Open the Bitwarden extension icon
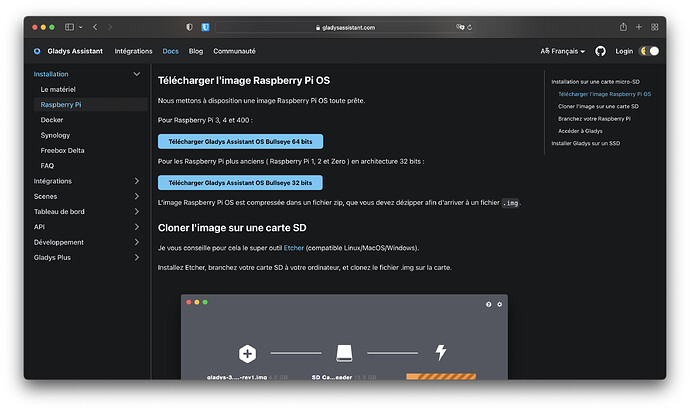The image size is (690, 411). point(205,27)
